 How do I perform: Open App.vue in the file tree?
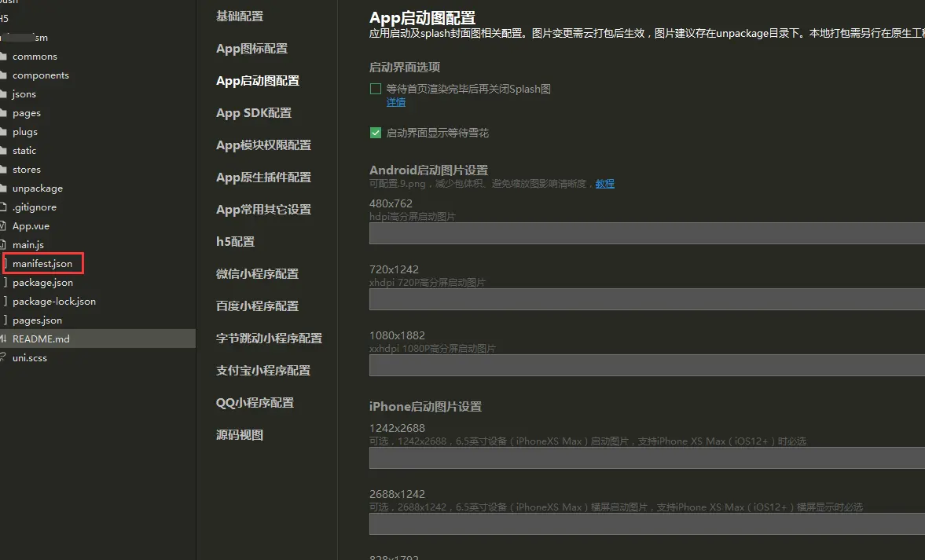tap(31, 226)
